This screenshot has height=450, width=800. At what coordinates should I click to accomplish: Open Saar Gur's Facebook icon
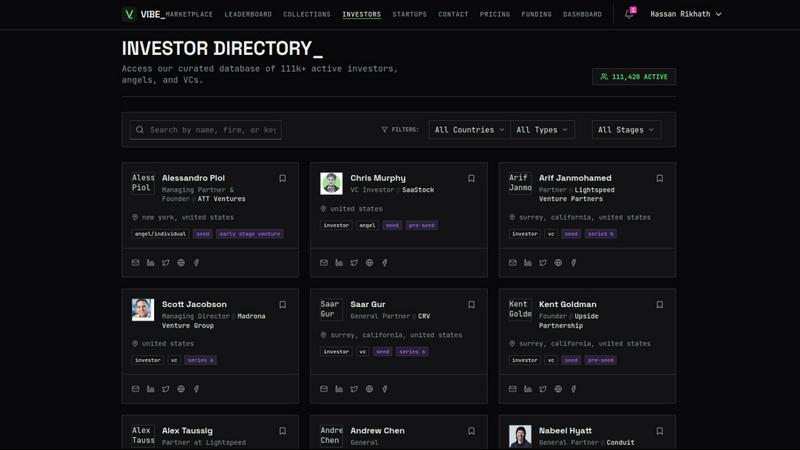coord(385,389)
